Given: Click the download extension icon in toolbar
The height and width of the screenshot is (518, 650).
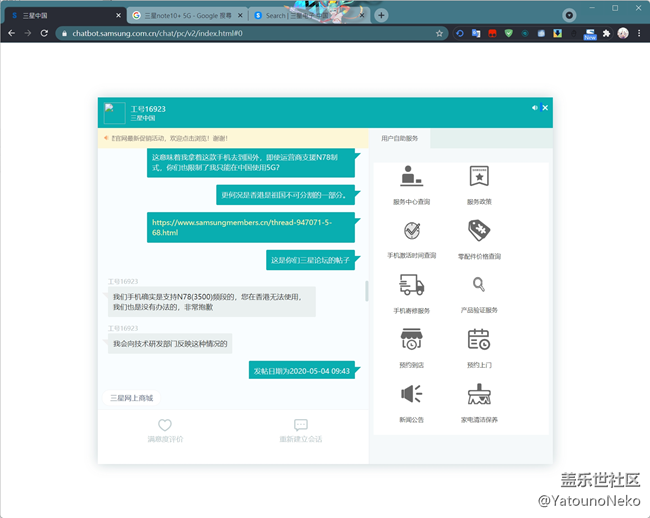Looking at the screenshot, I should click(558, 33).
